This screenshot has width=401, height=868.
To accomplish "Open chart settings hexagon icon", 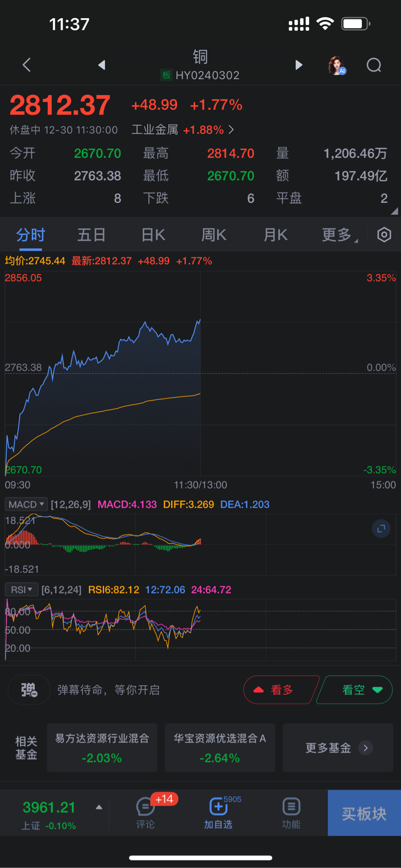I will point(384,235).
